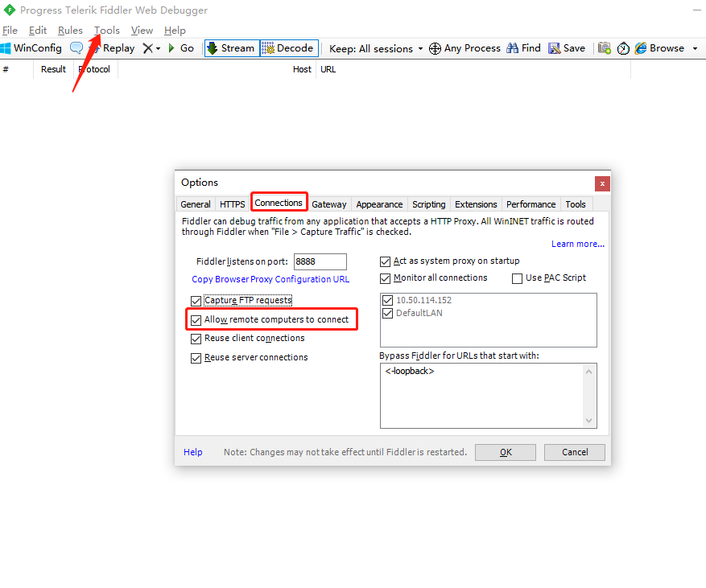706x588 pixels.
Task: Click the Remove X icon
Action: (147, 48)
